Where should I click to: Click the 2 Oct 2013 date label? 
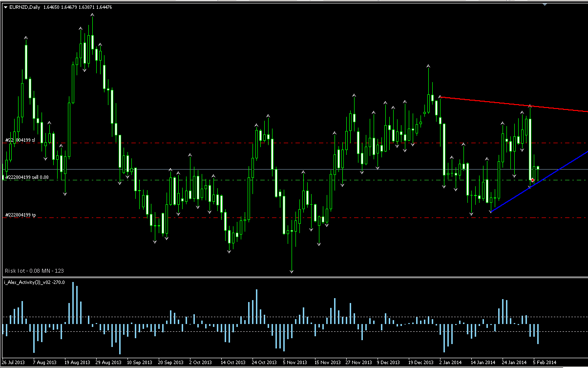point(201,363)
